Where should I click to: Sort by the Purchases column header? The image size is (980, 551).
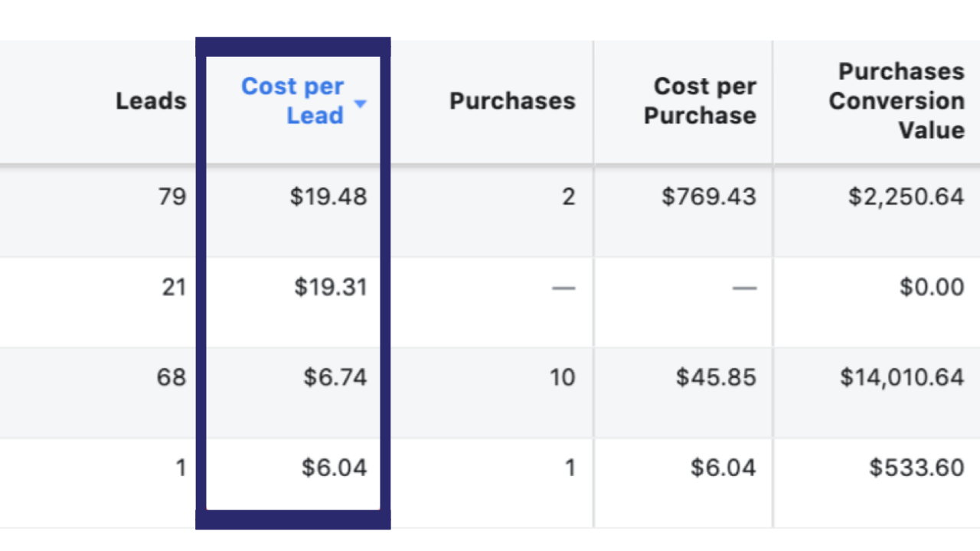coord(512,101)
